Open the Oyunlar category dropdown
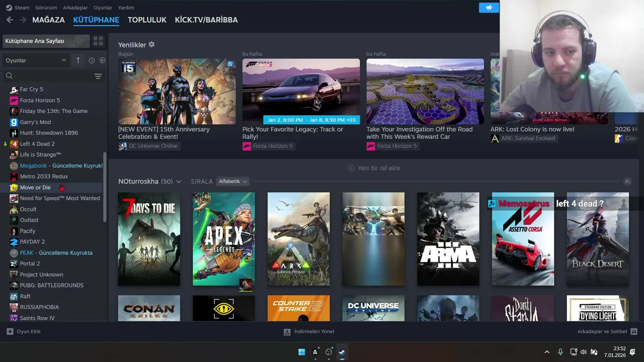 click(36, 60)
